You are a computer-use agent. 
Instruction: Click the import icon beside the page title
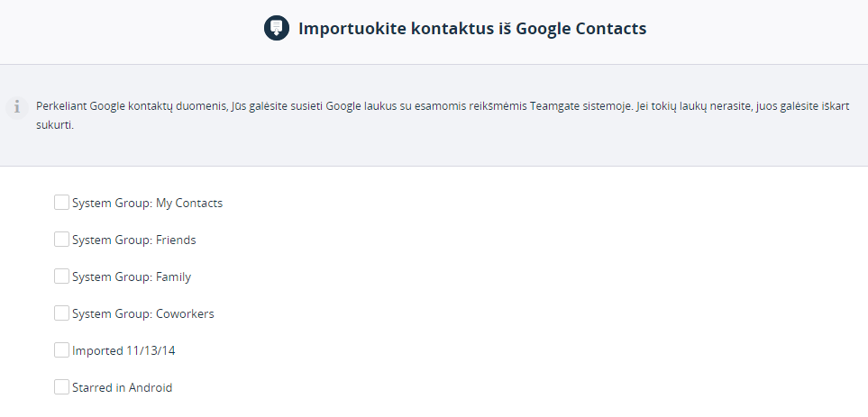(276, 28)
